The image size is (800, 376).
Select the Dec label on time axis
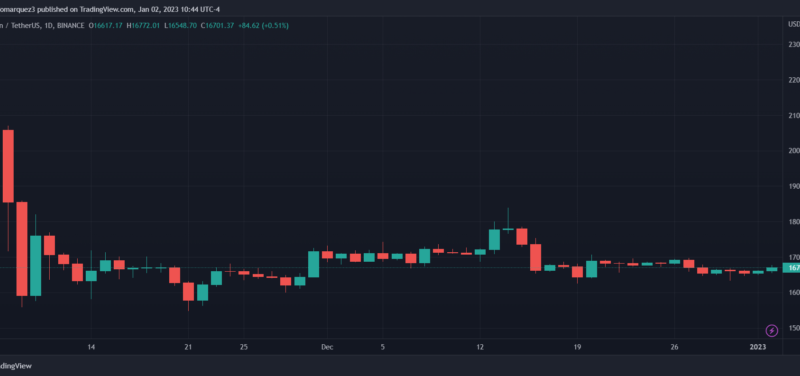tap(327, 347)
